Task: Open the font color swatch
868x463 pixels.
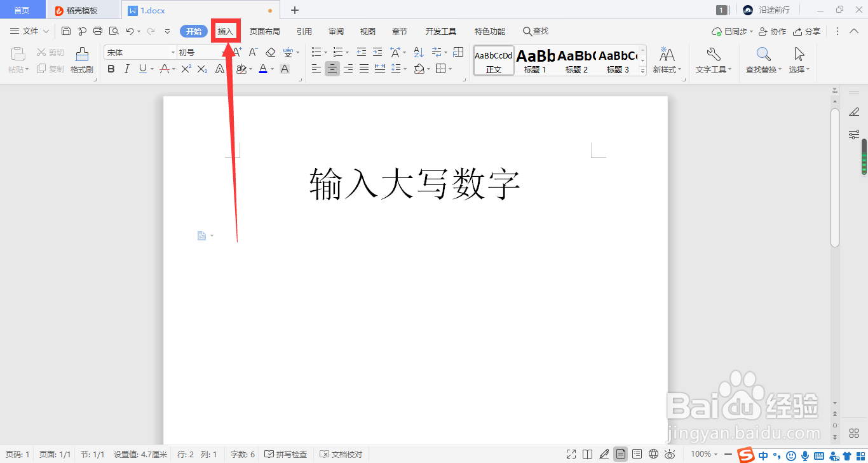Action: [263, 69]
